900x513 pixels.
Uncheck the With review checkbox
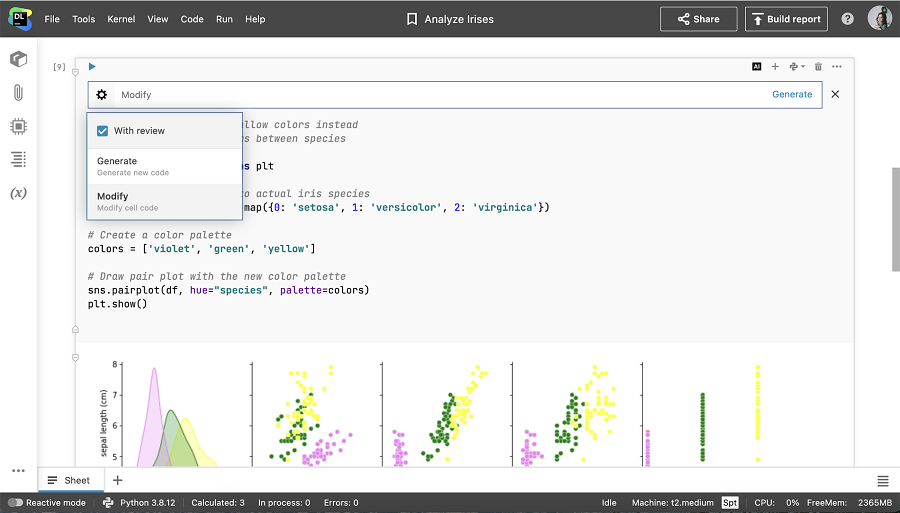pos(103,131)
